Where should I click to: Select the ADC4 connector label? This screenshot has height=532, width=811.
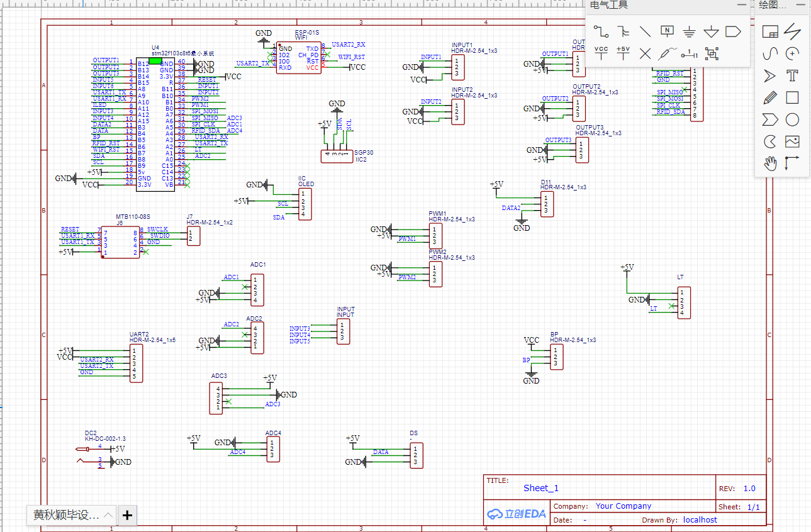tap(273, 433)
